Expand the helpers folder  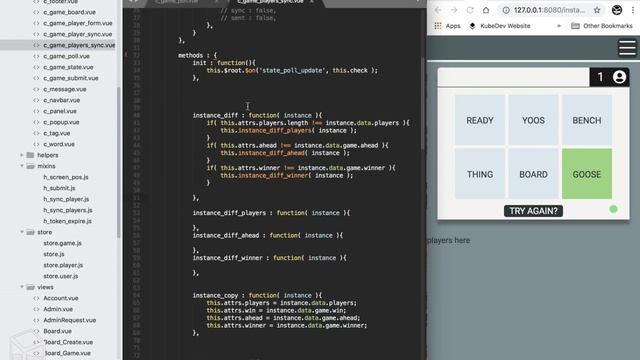click(22, 155)
